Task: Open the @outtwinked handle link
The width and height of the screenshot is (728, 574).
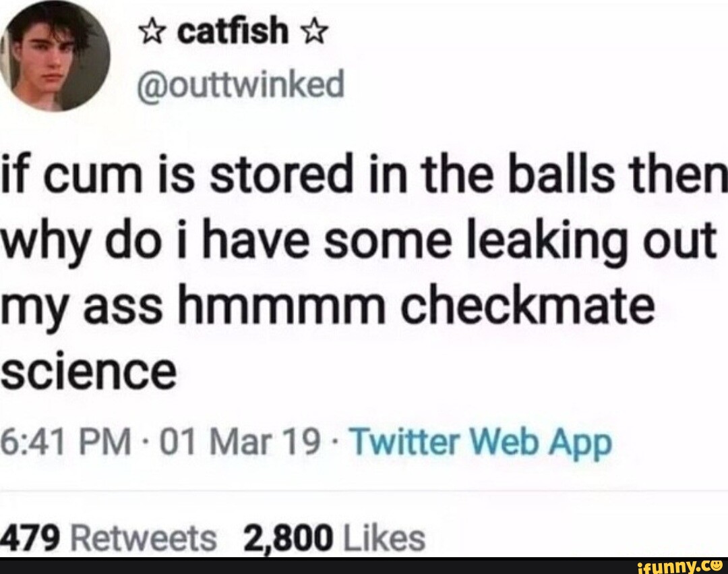Action: point(241,84)
